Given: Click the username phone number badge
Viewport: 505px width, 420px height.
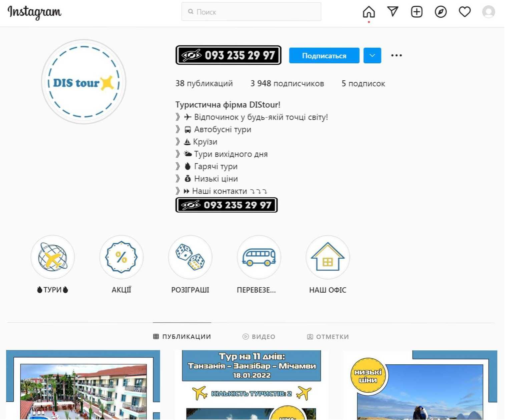Looking at the screenshot, I should coord(228,55).
